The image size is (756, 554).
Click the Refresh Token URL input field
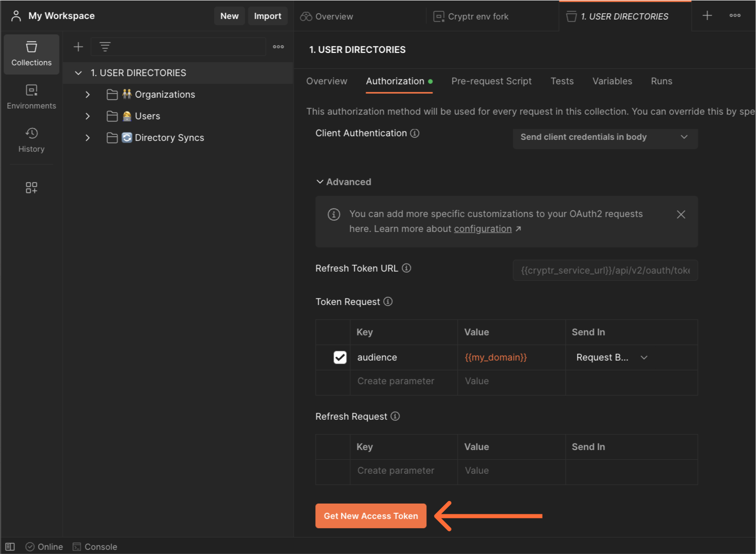point(605,271)
